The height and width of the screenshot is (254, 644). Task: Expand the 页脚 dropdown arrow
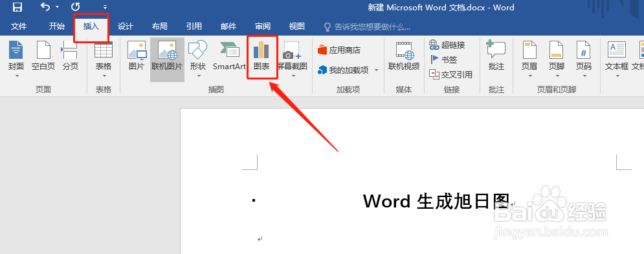point(557,76)
